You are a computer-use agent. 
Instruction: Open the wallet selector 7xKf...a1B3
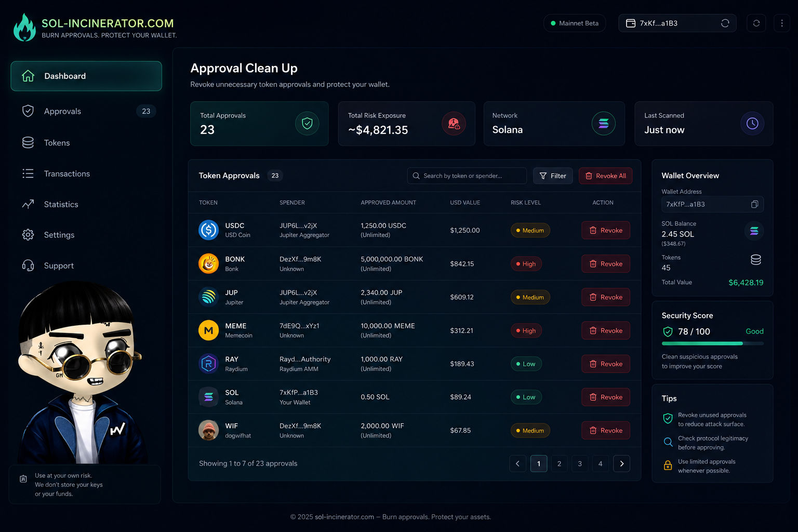click(677, 23)
